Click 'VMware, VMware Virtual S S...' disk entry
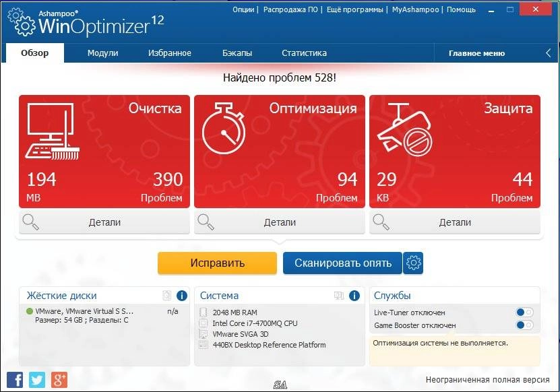This screenshot has height=392, width=560. [x=84, y=311]
